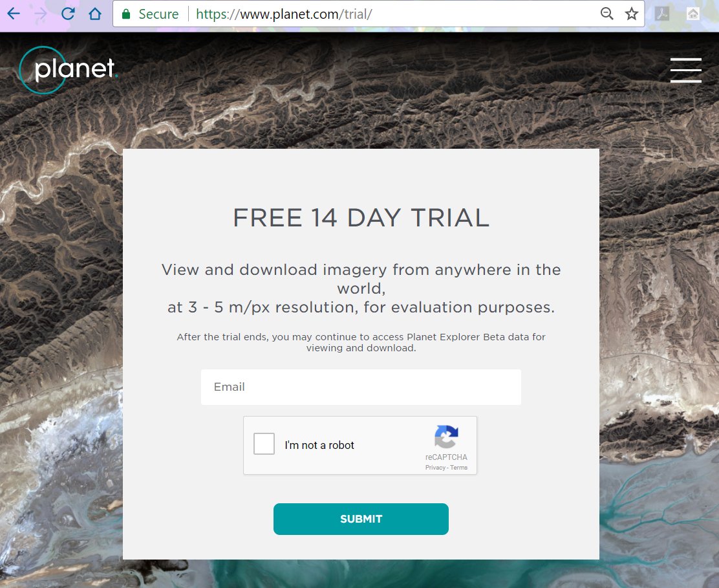The image size is (719, 588).
Task: Select the planet.com/trial URL in address bar
Action: [284, 14]
